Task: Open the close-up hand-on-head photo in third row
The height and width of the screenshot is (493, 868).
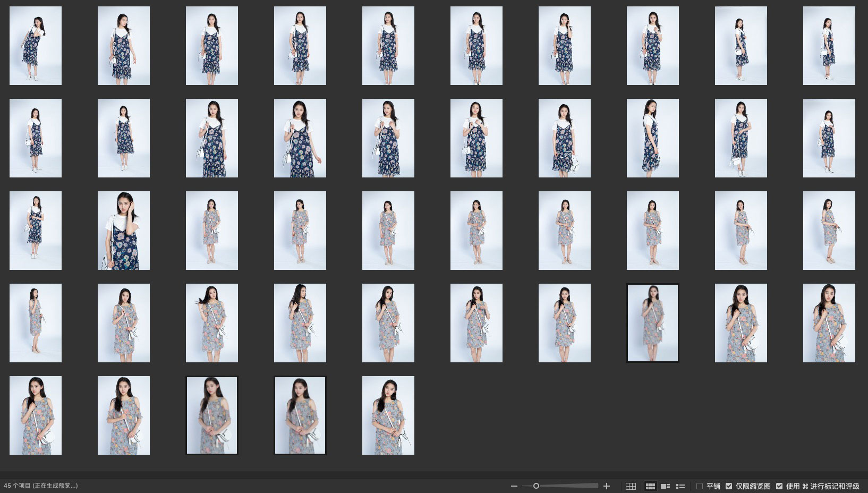Action: coord(124,231)
